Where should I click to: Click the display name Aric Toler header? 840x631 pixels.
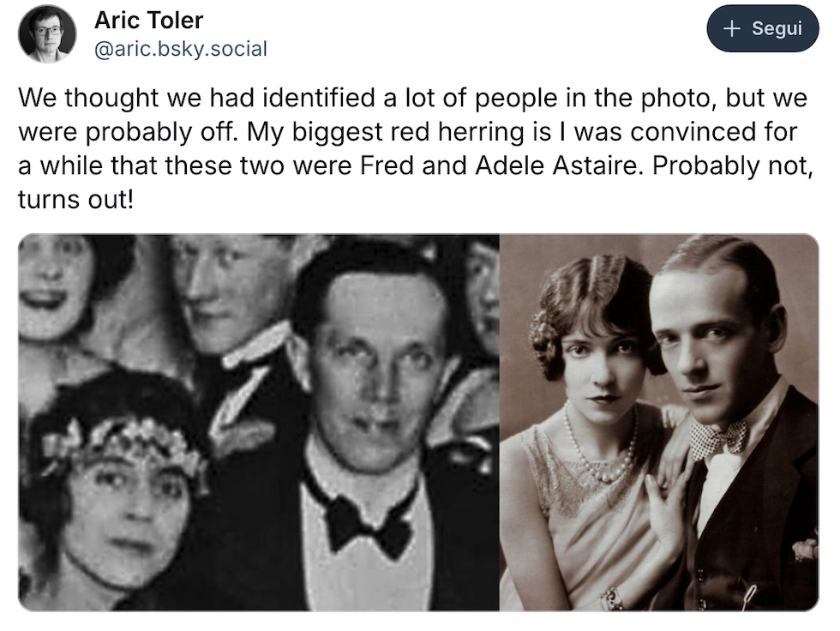pyautogui.click(x=147, y=20)
